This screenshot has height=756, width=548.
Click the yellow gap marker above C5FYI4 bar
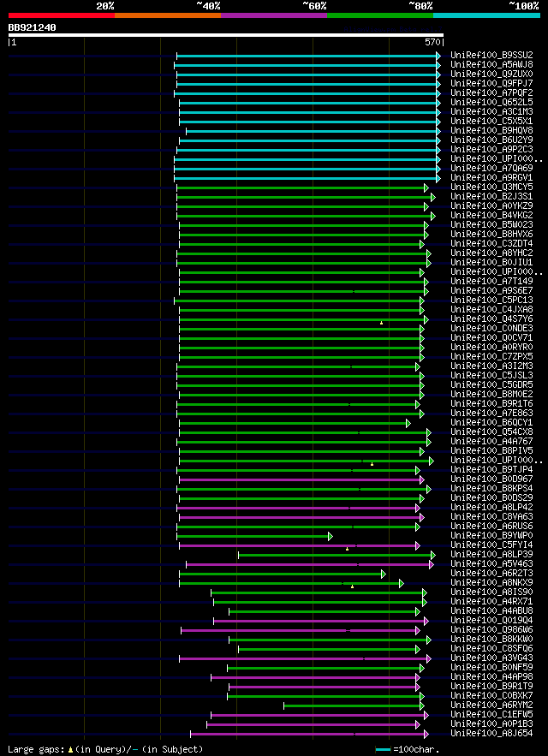coord(347,549)
